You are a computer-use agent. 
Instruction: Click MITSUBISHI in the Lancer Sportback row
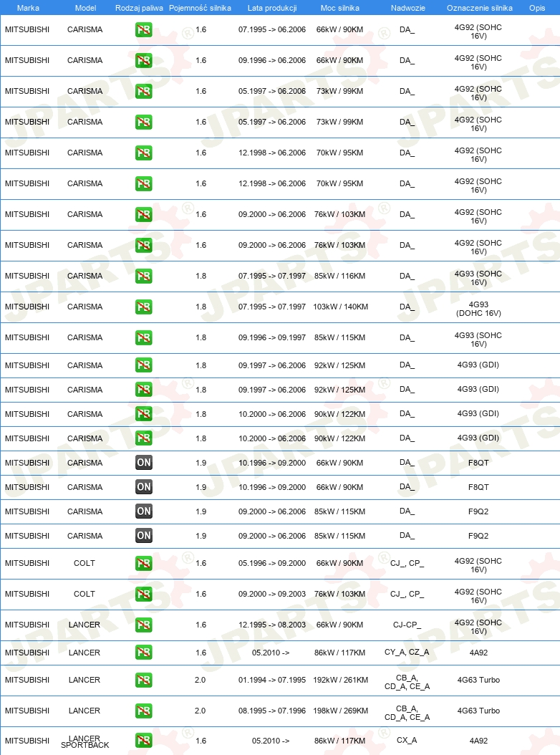click(27, 741)
